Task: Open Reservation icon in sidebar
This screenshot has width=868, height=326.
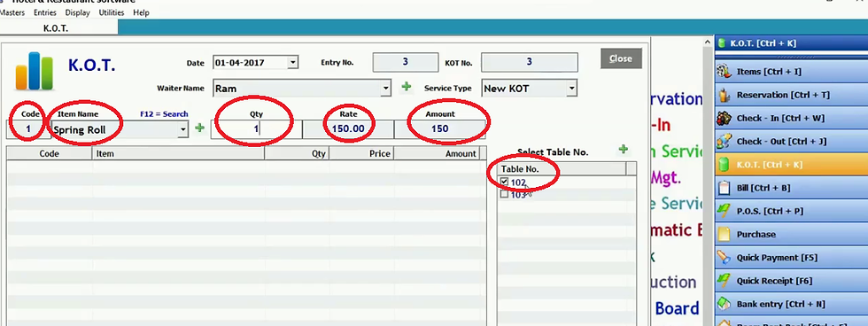Action: 724,95
